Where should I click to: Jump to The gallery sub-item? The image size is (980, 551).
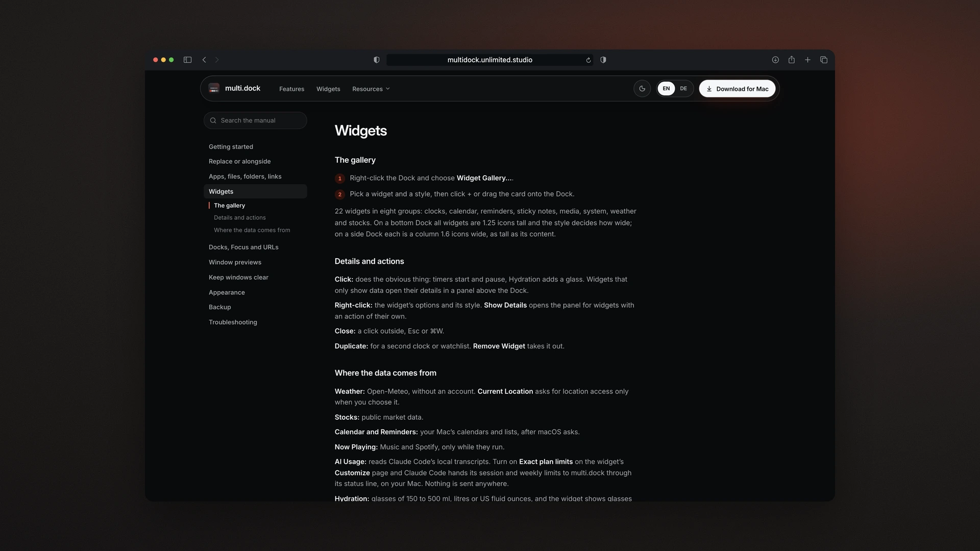tap(229, 205)
